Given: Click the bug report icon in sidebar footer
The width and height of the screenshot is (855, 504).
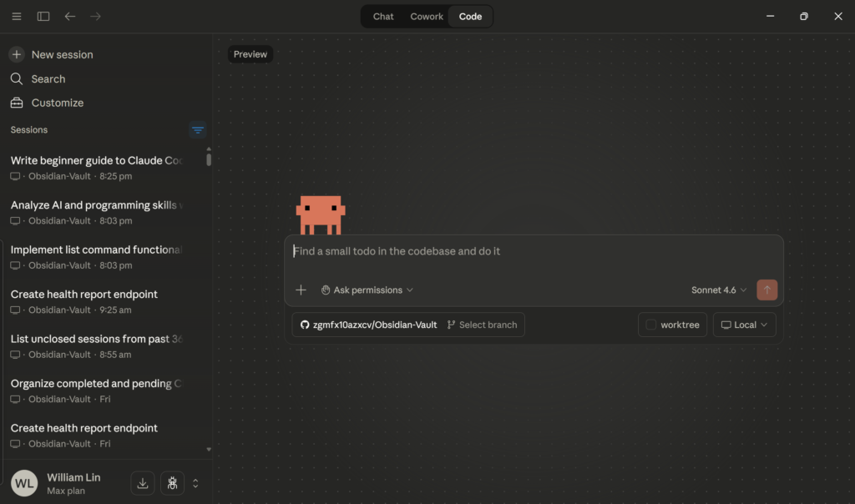Looking at the screenshot, I should click(172, 483).
